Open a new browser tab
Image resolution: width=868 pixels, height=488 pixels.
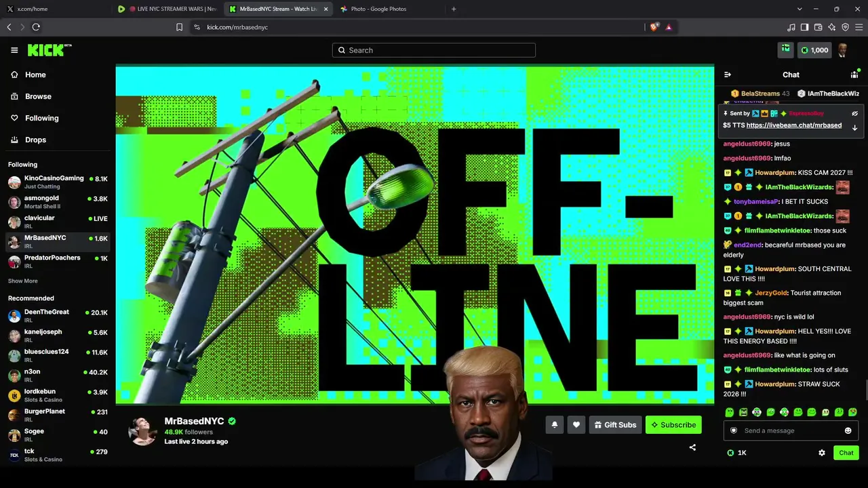454,9
